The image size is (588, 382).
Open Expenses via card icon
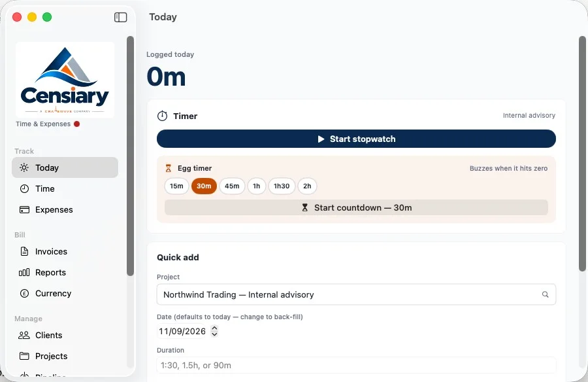point(24,209)
